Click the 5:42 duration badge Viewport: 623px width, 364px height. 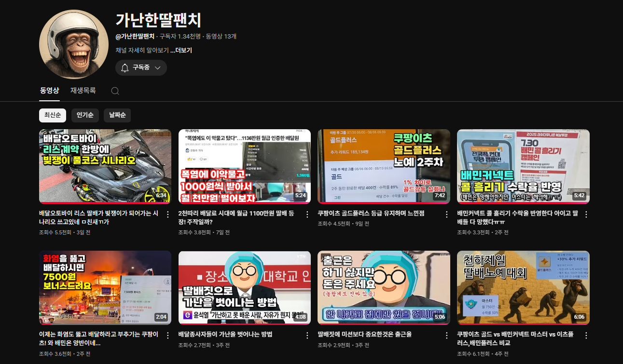coord(579,196)
